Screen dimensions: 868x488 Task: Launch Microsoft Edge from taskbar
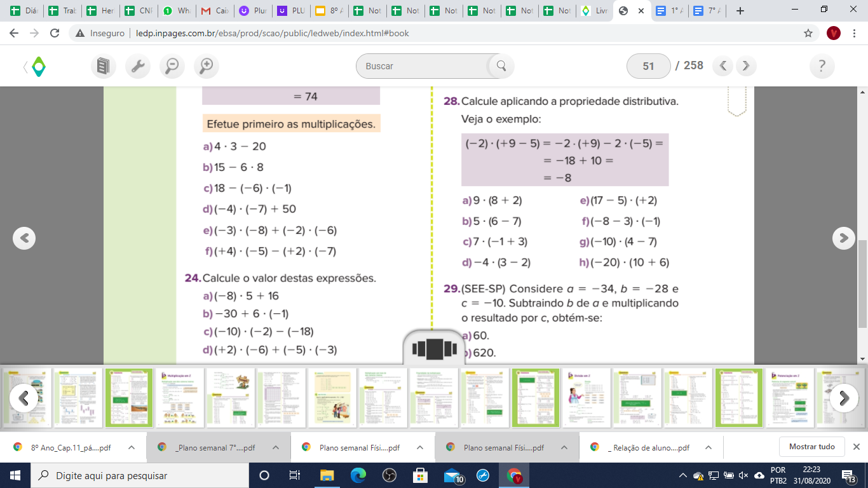[358, 475]
